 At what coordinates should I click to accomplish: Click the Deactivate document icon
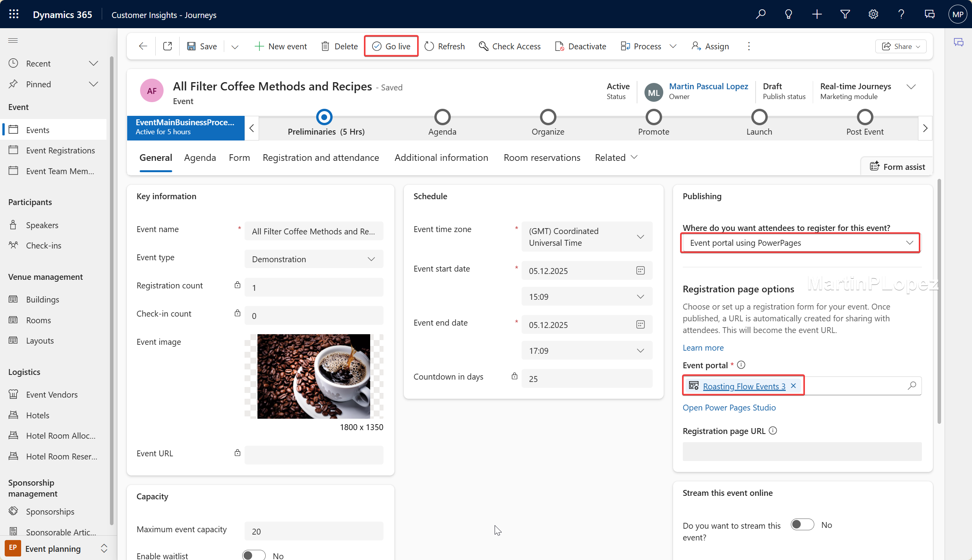[559, 46]
